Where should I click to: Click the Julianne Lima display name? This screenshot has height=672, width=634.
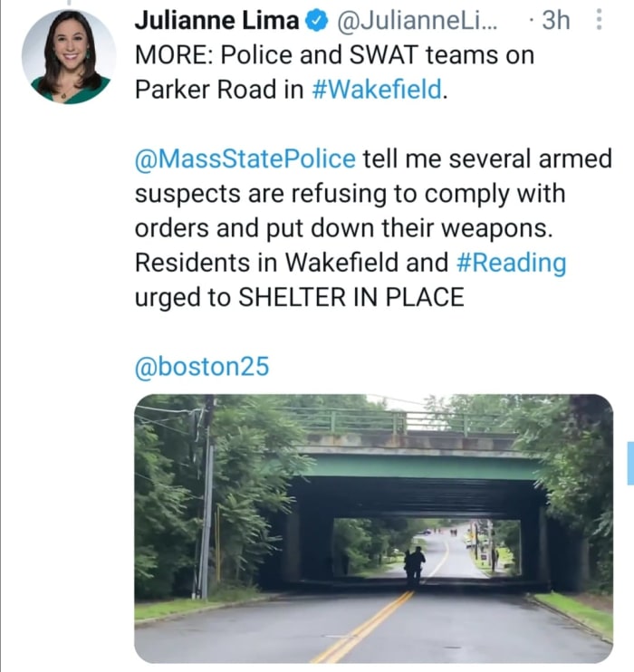tap(216, 20)
